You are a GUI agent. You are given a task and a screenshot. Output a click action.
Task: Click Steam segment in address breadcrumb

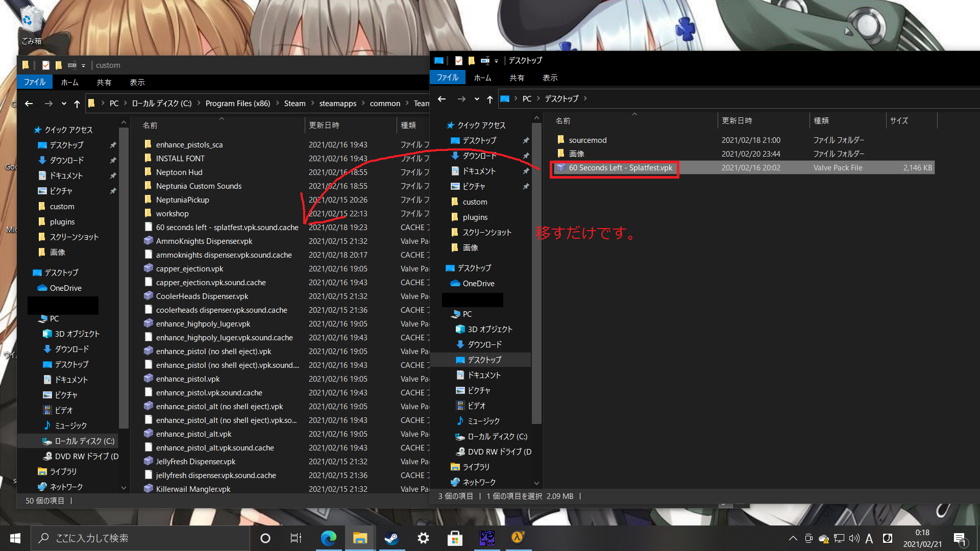tap(295, 104)
